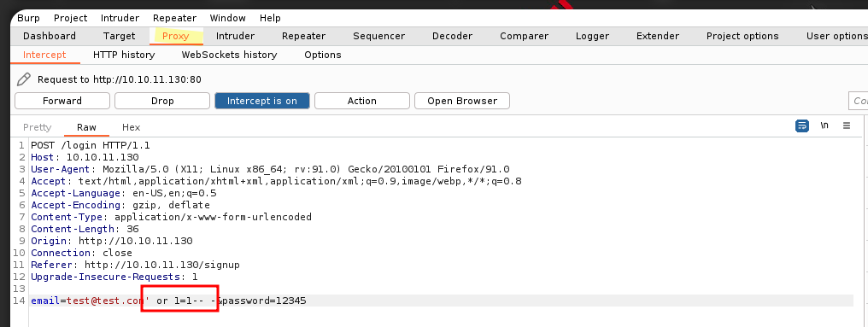
Task: Click the comment input field at right
Action: coord(858,101)
